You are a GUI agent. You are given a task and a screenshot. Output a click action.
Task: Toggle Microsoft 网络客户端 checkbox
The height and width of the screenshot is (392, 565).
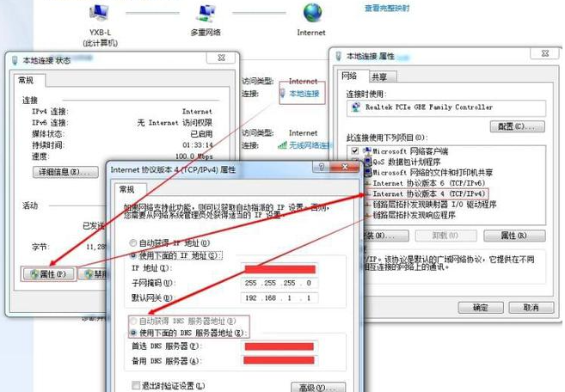(x=355, y=150)
